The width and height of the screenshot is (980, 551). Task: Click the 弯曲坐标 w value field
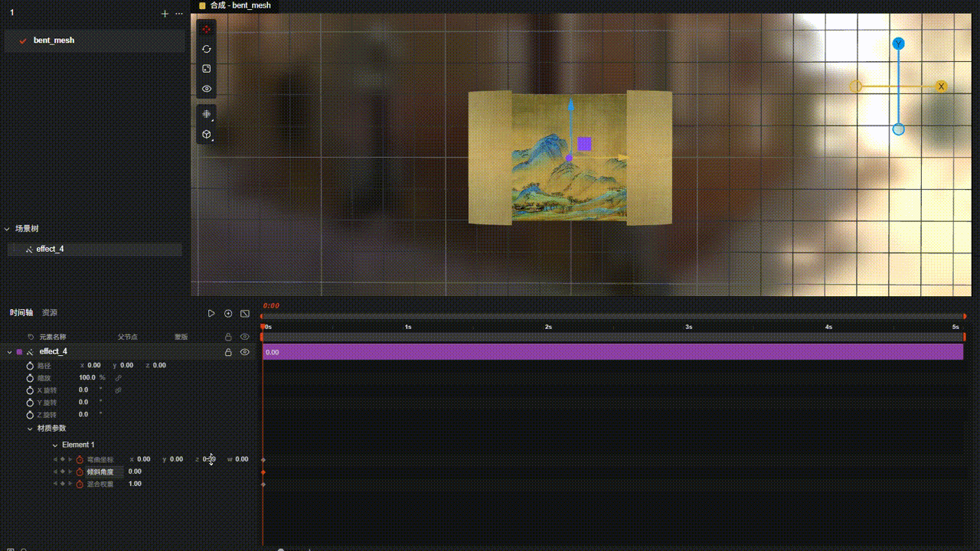(242, 460)
